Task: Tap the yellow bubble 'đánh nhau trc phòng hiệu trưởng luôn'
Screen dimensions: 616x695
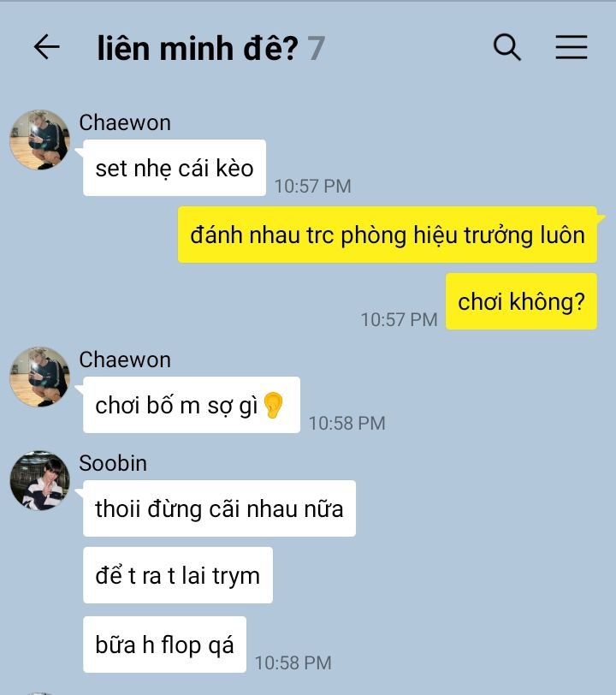Action: 388,235
